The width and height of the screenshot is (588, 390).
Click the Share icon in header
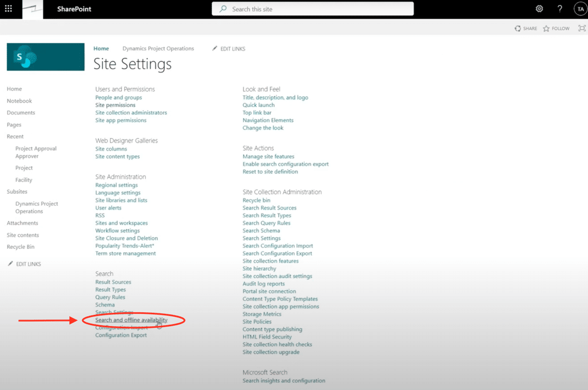click(517, 29)
